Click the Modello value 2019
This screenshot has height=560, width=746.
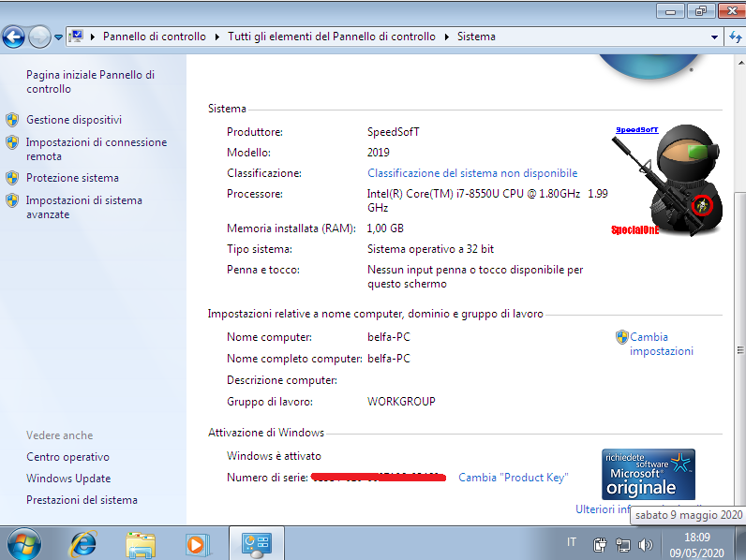(x=379, y=153)
